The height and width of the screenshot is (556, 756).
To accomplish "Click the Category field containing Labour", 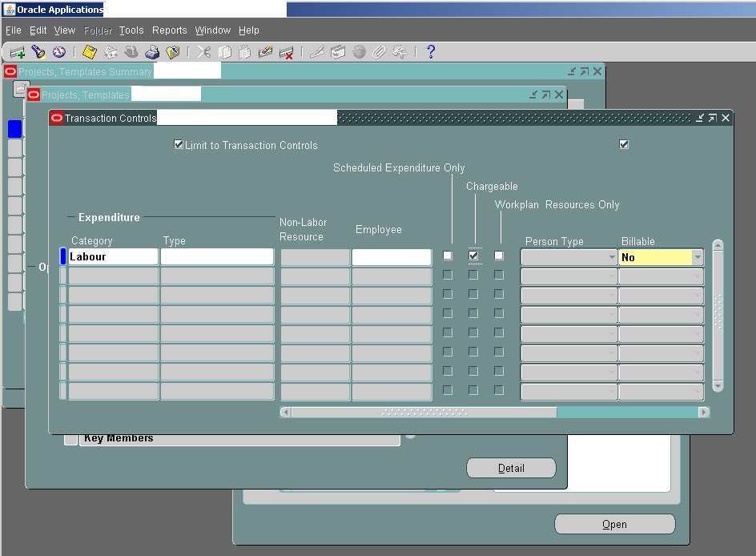I will coord(113,256).
